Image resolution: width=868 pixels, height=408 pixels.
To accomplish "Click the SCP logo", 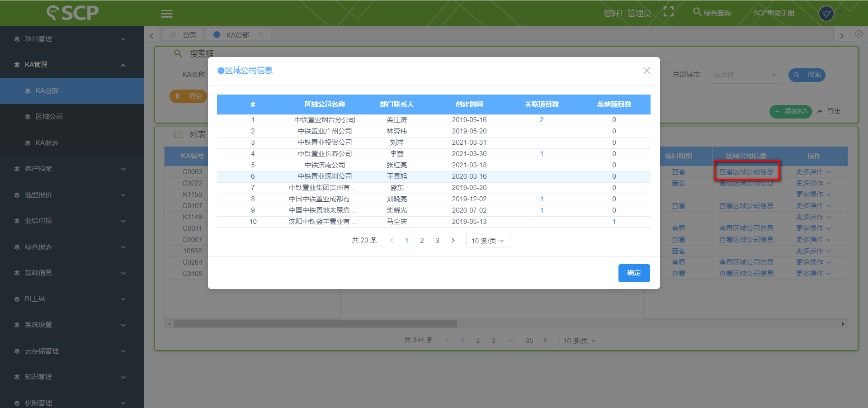I will coord(72,13).
